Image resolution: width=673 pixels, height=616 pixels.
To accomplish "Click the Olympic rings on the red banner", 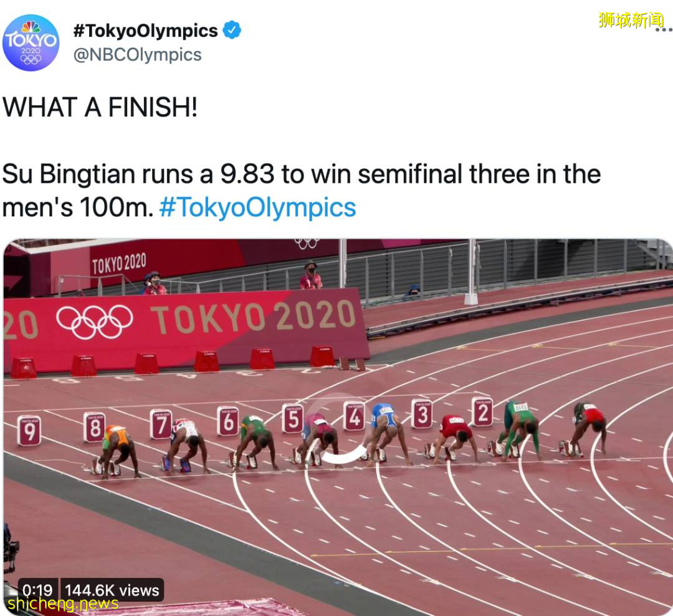I will (x=94, y=321).
